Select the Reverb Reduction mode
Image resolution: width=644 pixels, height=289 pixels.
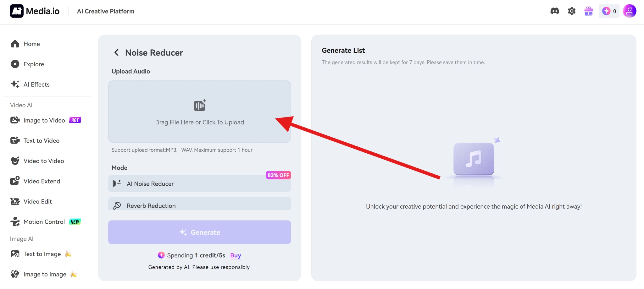coord(199,205)
